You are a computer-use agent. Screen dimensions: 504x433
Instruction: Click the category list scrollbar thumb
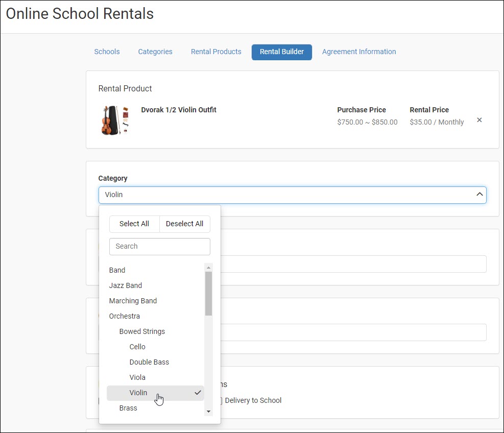pyautogui.click(x=209, y=294)
